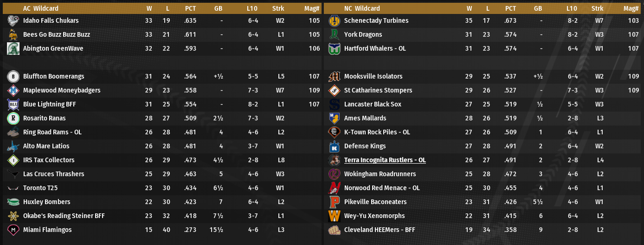Sort AC Wildcard by Strk column header
The height and width of the screenshot is (245, 644).
278,8
